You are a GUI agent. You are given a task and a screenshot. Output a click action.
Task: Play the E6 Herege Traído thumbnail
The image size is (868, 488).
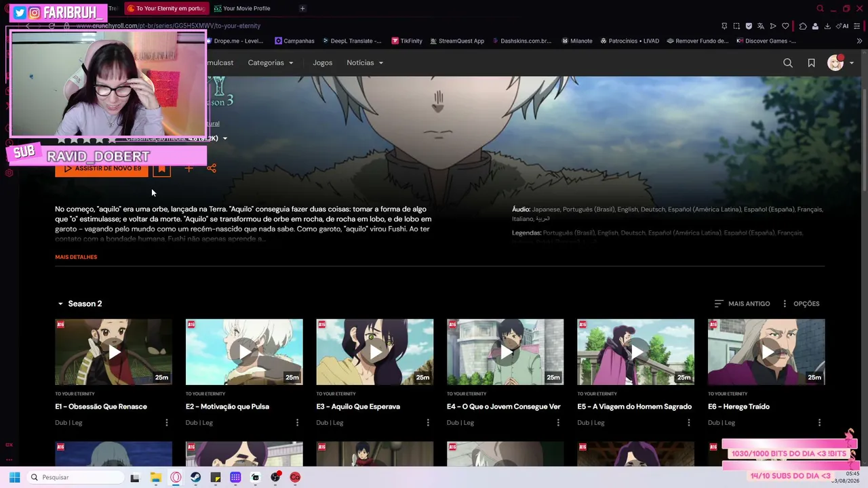coord(766,352)
